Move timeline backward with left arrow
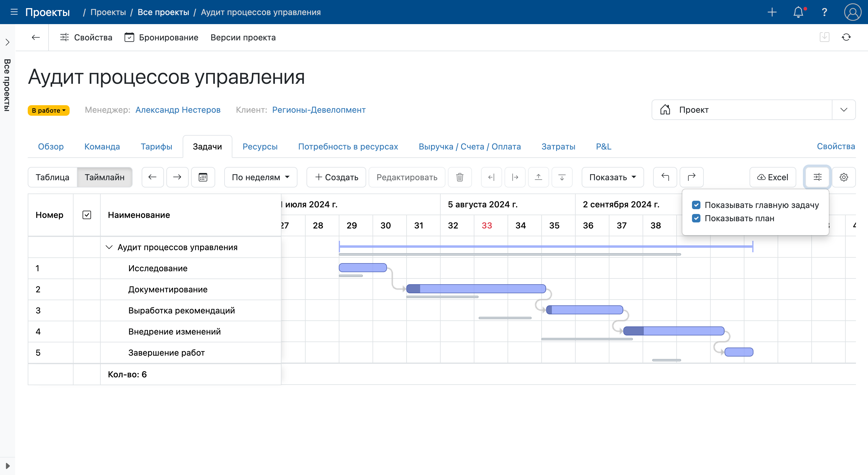The image size is (868, 475). [x=153, y=177]
